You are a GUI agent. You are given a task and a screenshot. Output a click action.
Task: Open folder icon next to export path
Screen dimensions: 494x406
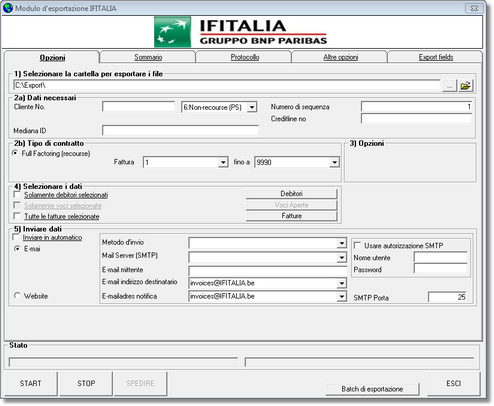tap(466, 86)
